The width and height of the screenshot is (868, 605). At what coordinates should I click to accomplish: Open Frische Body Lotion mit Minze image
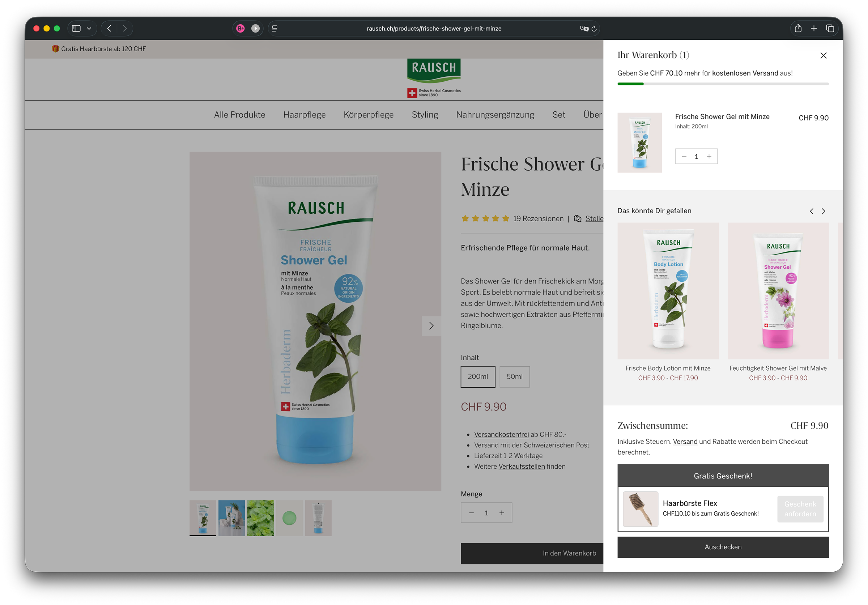(668, 291)
